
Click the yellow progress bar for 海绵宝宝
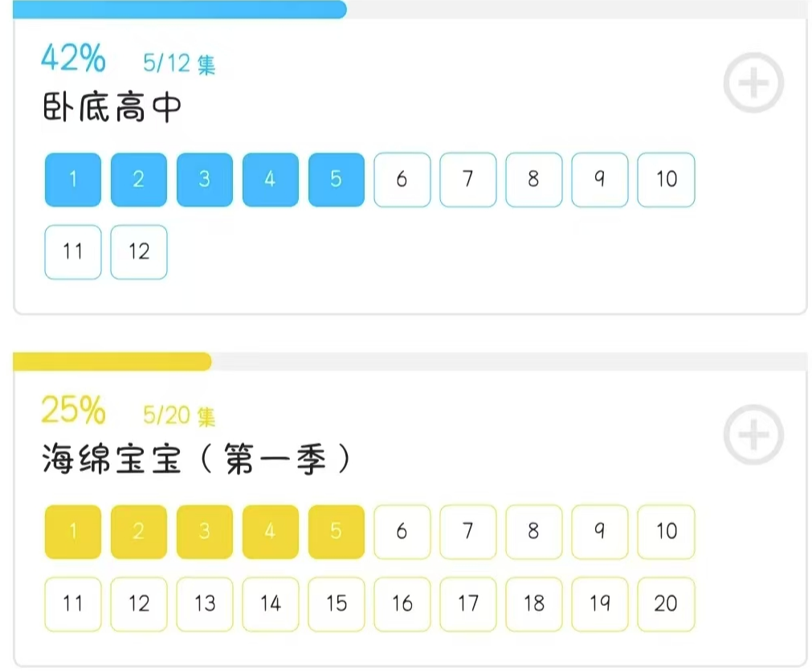pyautogui.click(x=112, y=362)
